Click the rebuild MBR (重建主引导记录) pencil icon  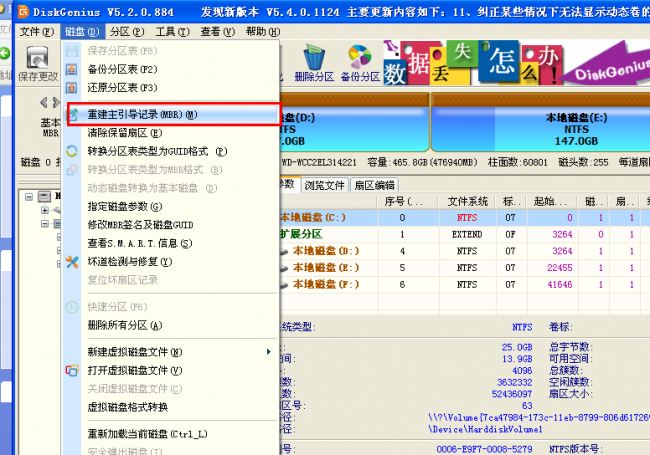coord(73,114)
